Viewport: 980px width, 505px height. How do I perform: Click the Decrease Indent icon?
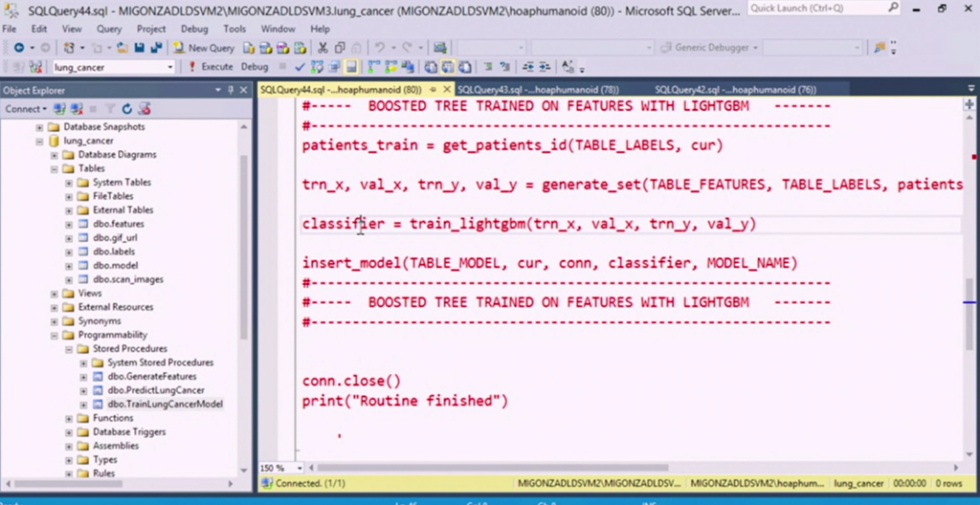pos(528,67)
